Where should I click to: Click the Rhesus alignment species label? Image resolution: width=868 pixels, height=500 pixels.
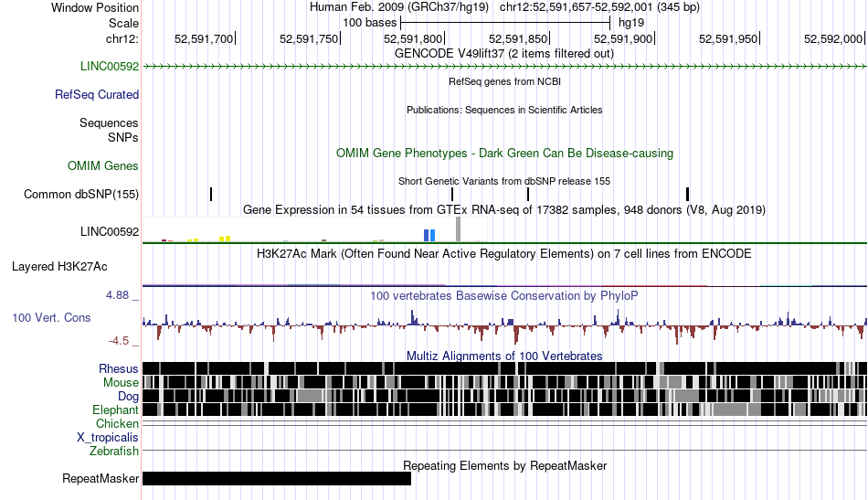(x=119, y=368)
